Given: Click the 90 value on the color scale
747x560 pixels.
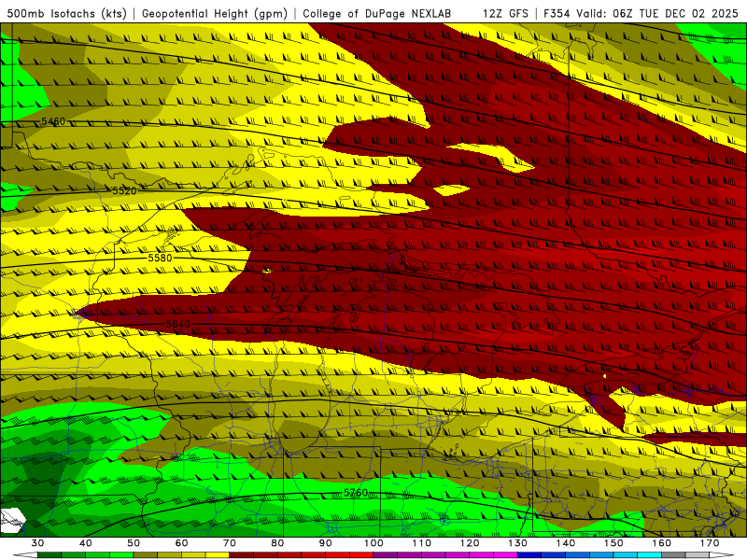Looking at the screenshot, I should click(326, 543).
